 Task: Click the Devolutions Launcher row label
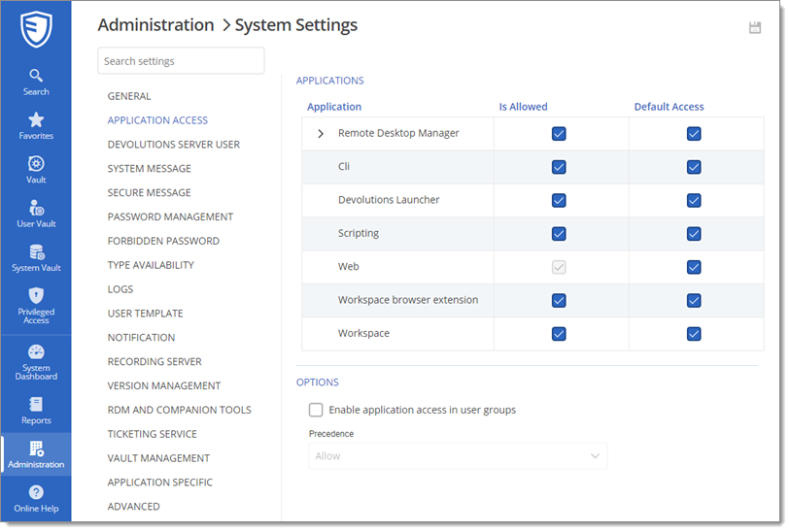click(x=389, y=200)
